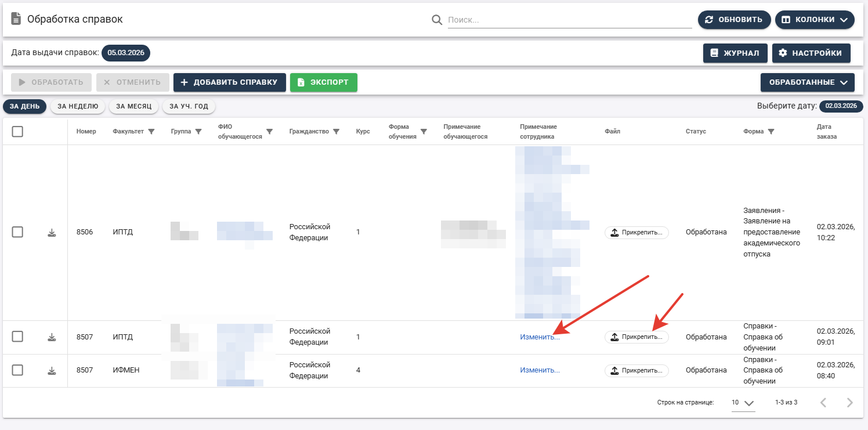Click the filter icon next to Факультет

151,132
